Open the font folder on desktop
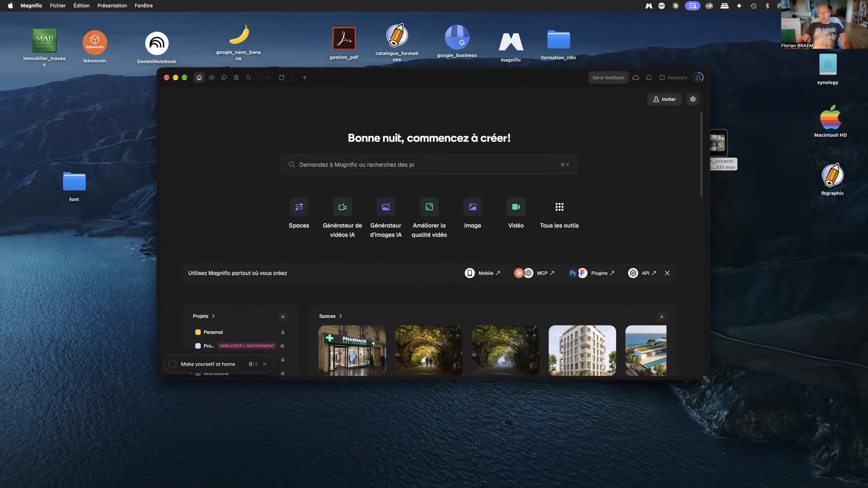Image resolution: width=868 pixels, height=488 pixels. point(74,186)
